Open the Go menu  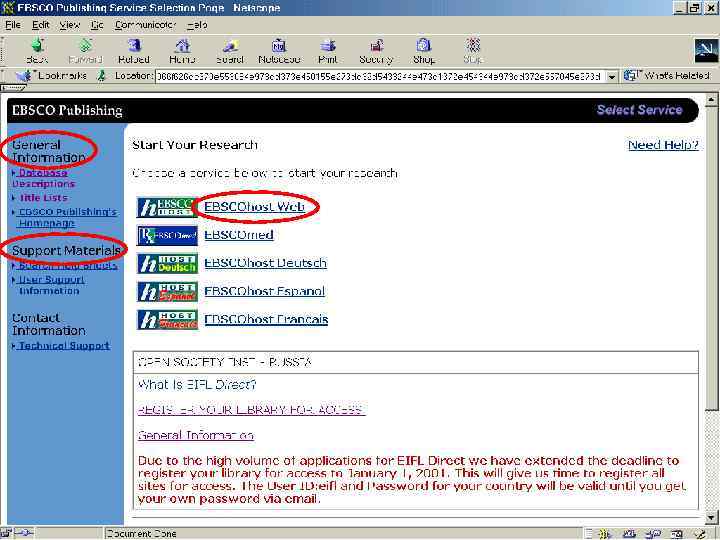click(97, 25)
